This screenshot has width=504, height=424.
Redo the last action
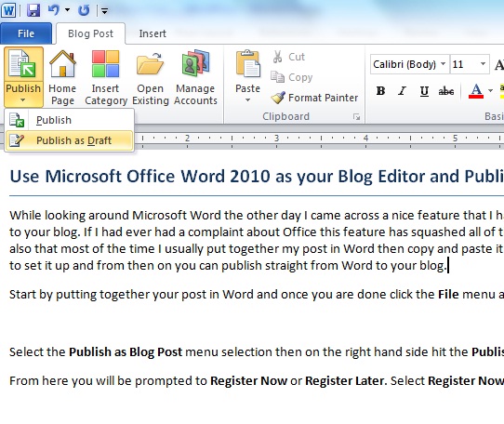84,10
